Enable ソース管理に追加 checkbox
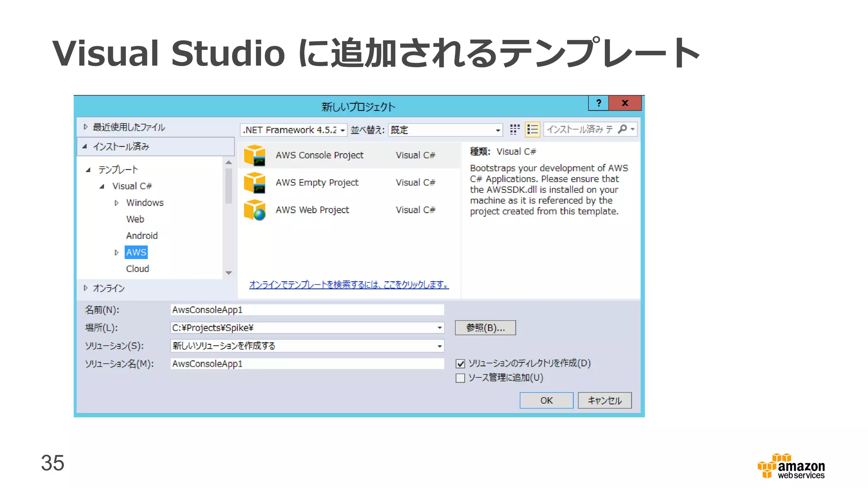 click(460, 378)
